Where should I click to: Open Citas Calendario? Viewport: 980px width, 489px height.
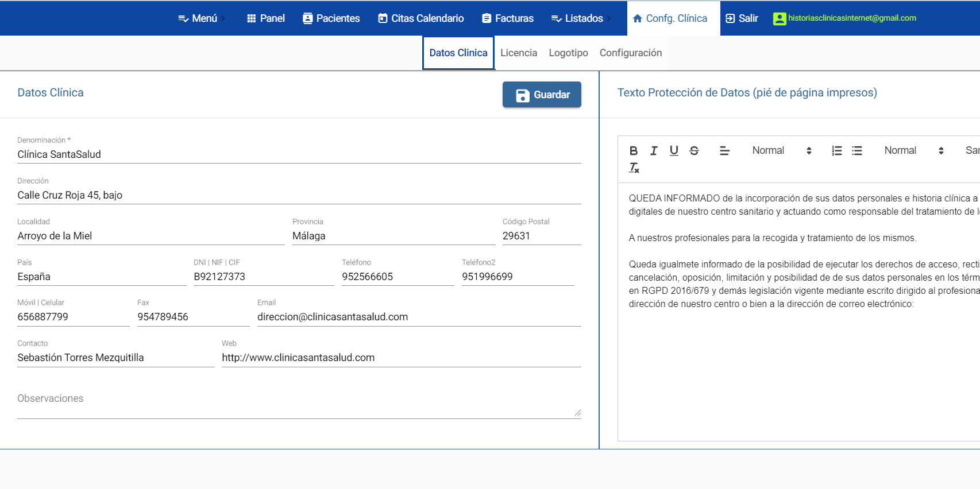click(x=420, y=18)
